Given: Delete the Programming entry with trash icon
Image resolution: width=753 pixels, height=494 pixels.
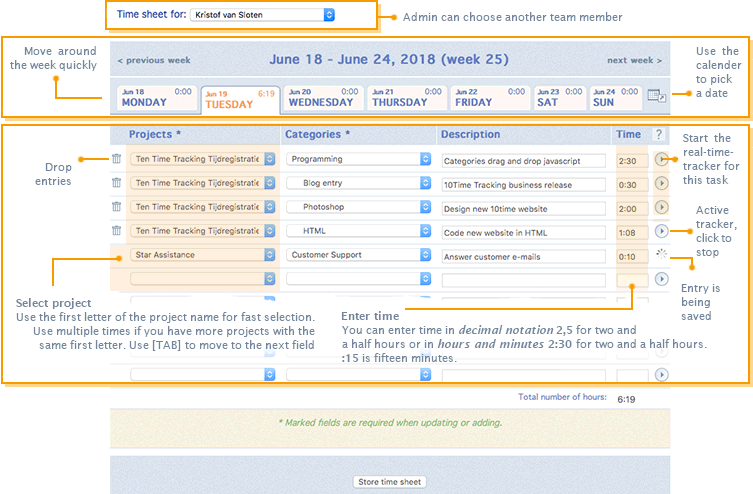Looking at the screenshot, I should click(116, 159).
